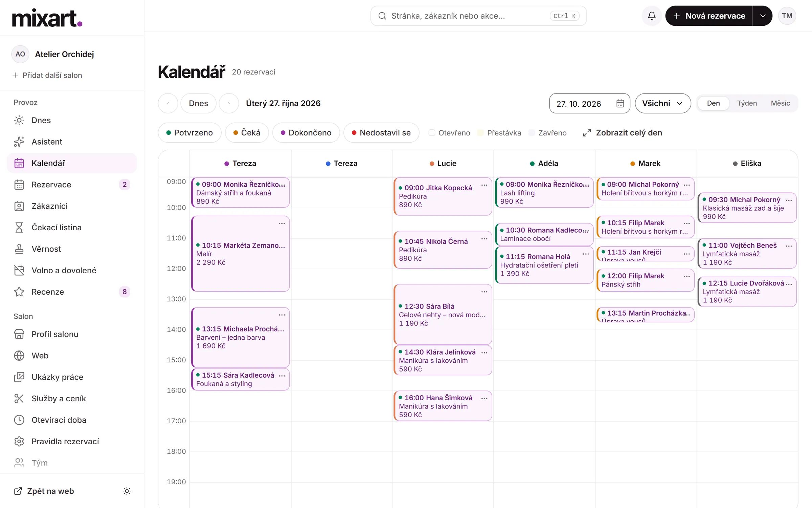Open options menu on Vojtěch Beneš booking
812x508 pixels.
pyautogui.click(x=789, y=246)
